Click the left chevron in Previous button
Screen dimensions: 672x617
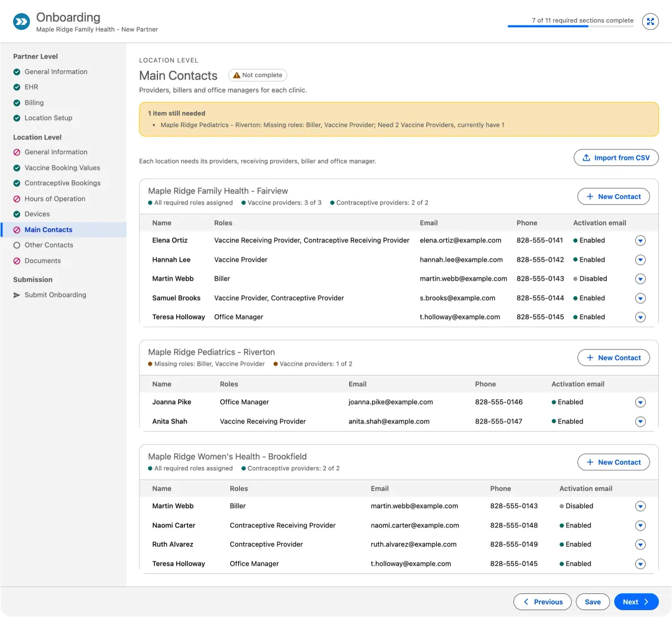[x=526, y=601]
